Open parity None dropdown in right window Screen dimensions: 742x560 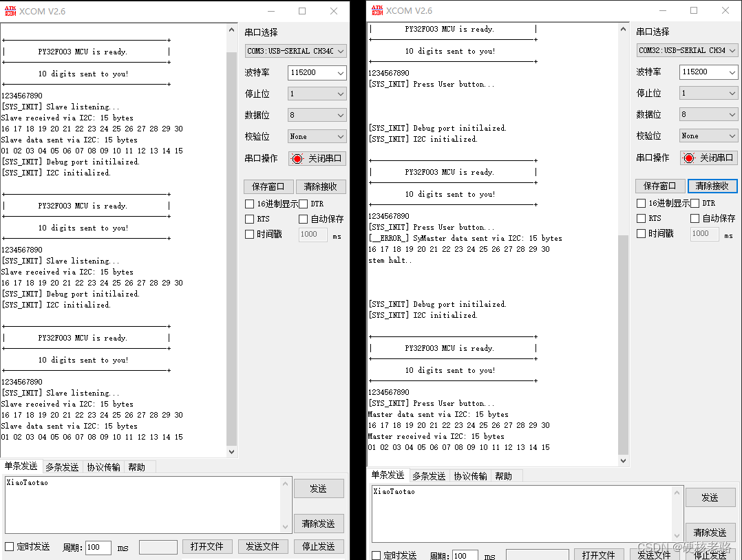pos(708,136)
